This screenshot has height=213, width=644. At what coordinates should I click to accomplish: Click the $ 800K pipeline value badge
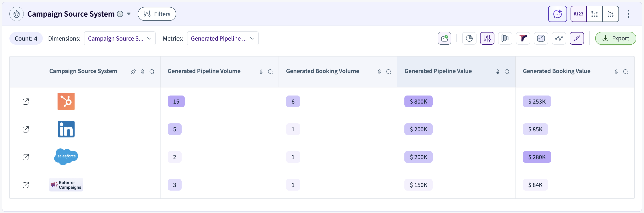point(418,101)
